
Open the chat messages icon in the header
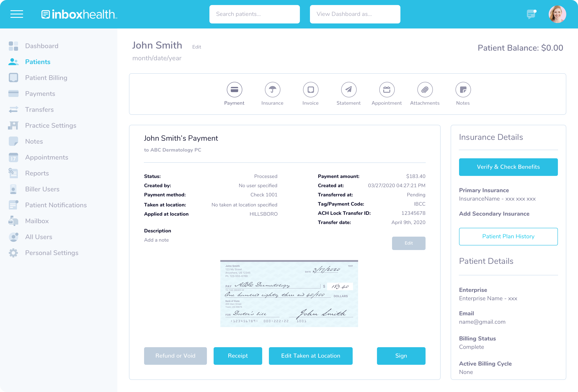tap(531, 14)
